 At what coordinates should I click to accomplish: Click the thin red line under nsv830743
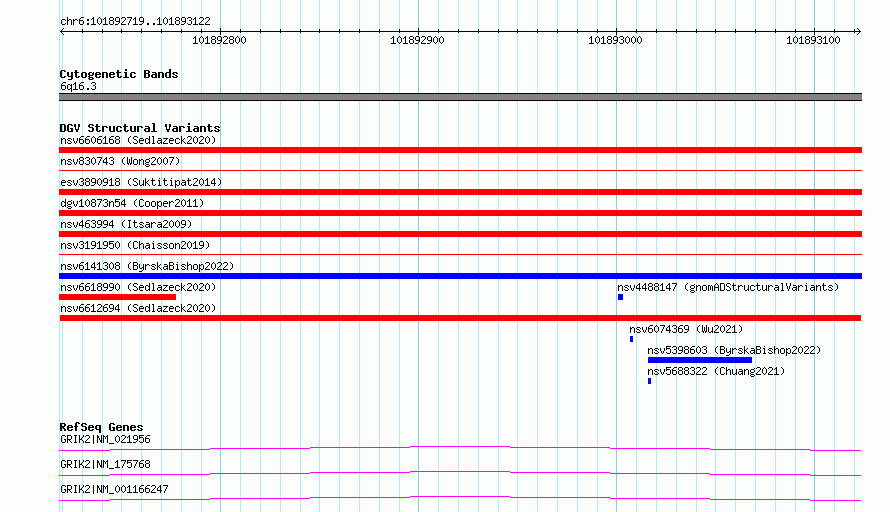tap(460, 170)
